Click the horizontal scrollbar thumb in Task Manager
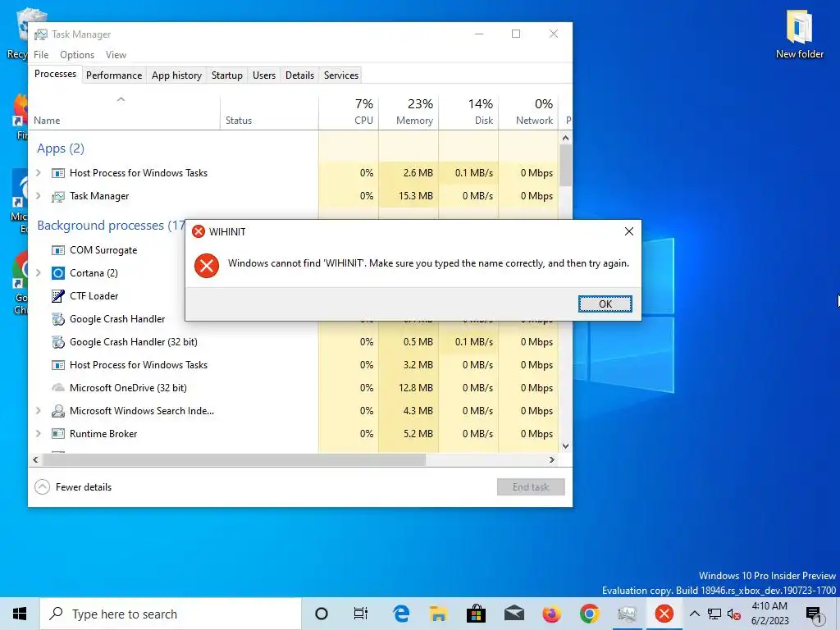This screenshot has height=630, width=840. [234, 459]
